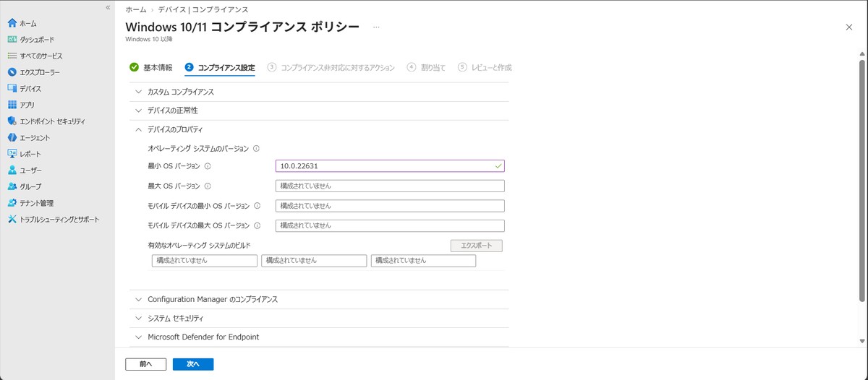Open the アプリ grid icon
The width and height of the screenshot is (868, 380).
pos(12,105)
